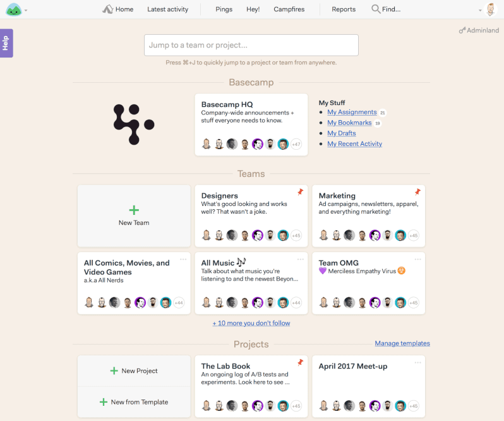Click the dark grayscale avatar on The Lab Book card
Viewport: 504px width, 421px height.
coord(232,406)
